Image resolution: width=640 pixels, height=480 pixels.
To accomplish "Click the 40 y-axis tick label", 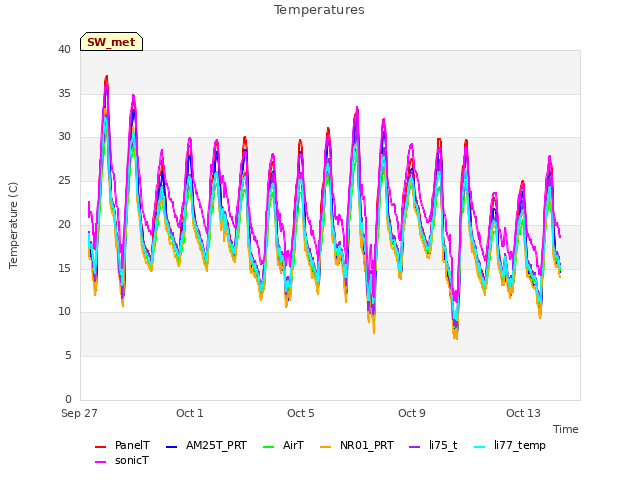I will 64,50.
